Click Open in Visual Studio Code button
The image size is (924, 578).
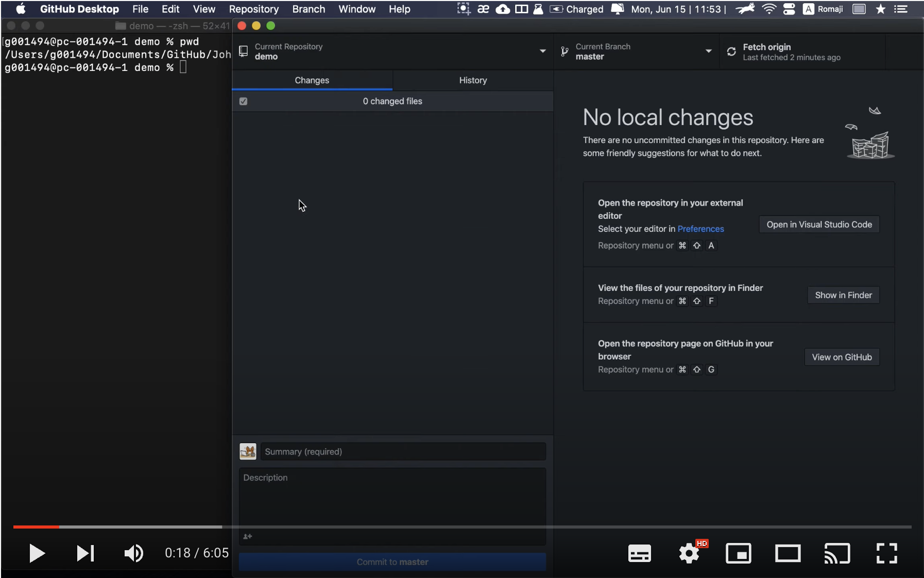click(x=819, y=225)
